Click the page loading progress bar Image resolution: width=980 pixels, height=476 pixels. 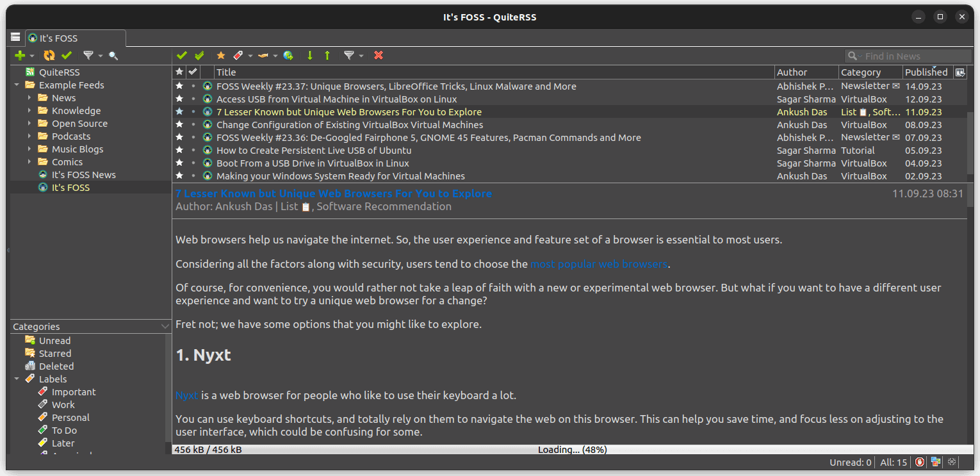click(x=573, y=450)
